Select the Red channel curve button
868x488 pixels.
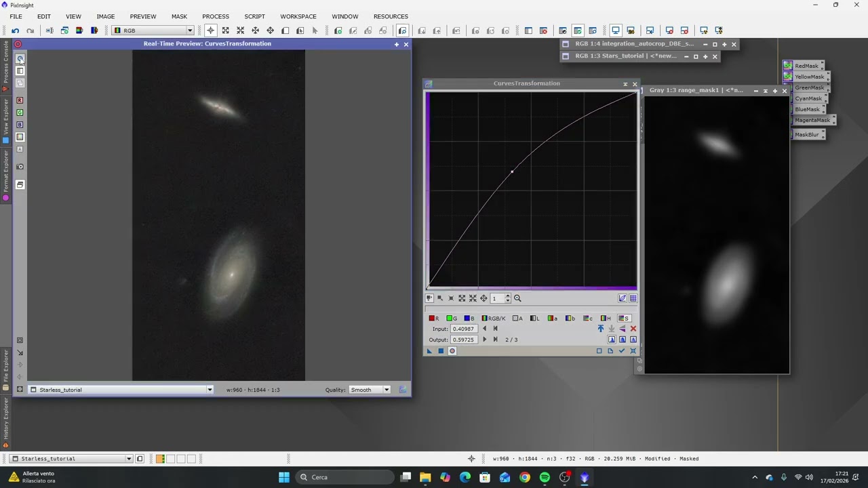(x=434, y=318)
